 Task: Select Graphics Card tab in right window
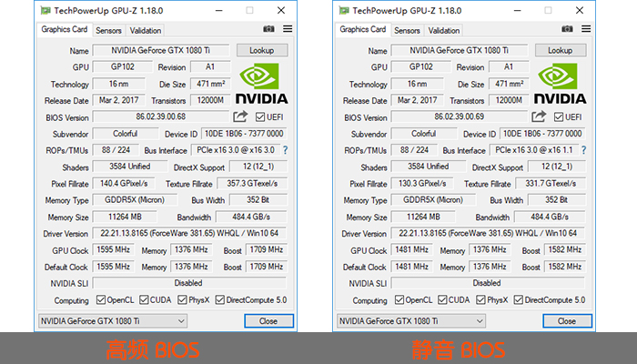[x=363, y=30]
